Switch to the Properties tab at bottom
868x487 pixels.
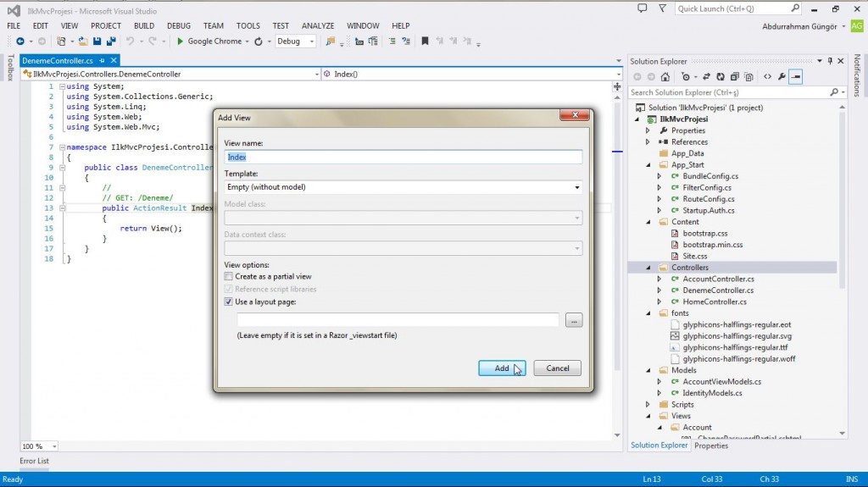(x=711, y=445)
